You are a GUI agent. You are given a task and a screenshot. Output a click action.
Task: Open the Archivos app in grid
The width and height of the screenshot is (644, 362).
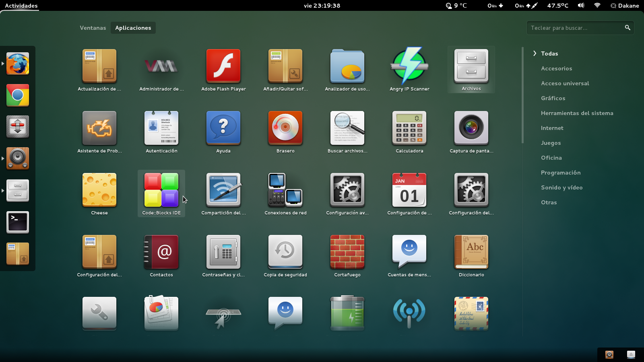click(471, 70)
